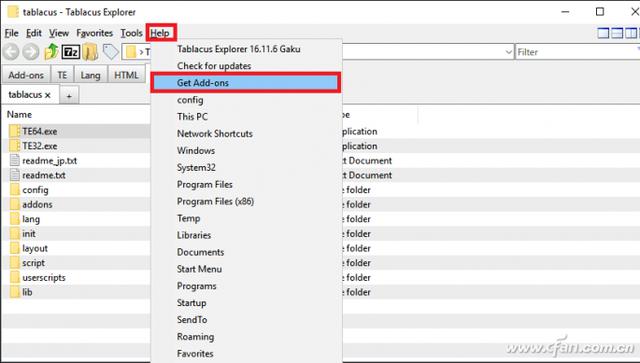The width and height of the screenshot is (640, 363).
Task: Open the View menu
Action: click(x=59, y=33)
